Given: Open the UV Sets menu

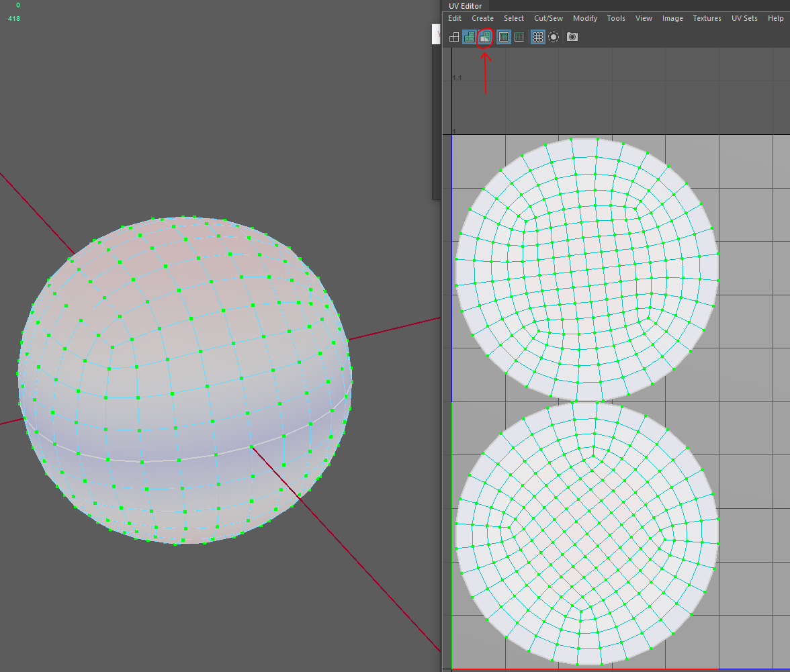Looking at the screenshot, I should (x=744, y=19).
